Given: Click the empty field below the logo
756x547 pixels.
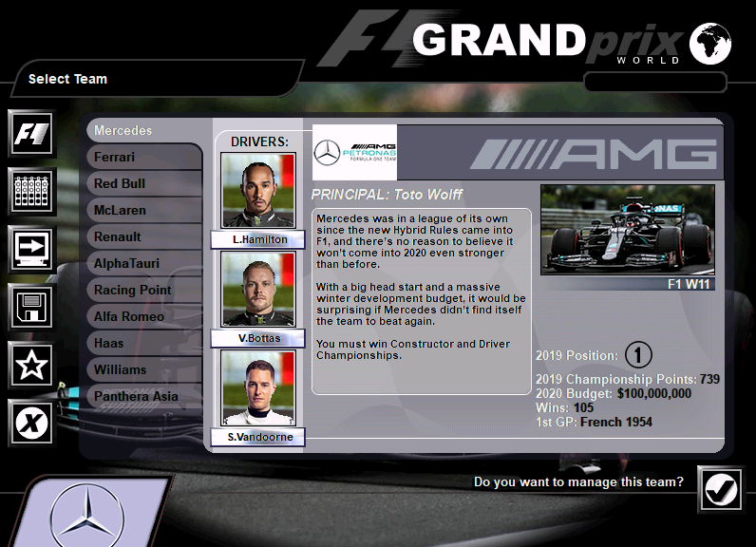Looking at the screenshot, I should coord(654,82).
